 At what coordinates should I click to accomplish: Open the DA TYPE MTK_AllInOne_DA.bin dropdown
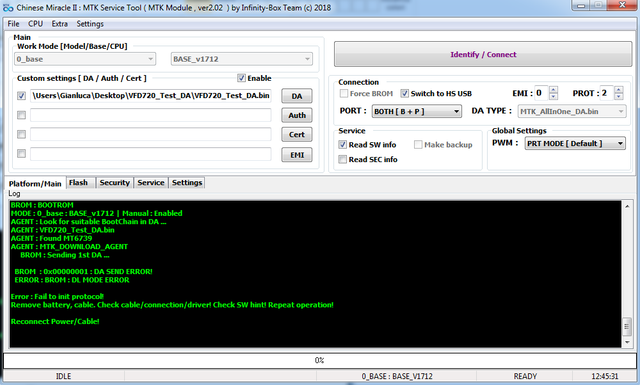572,111
